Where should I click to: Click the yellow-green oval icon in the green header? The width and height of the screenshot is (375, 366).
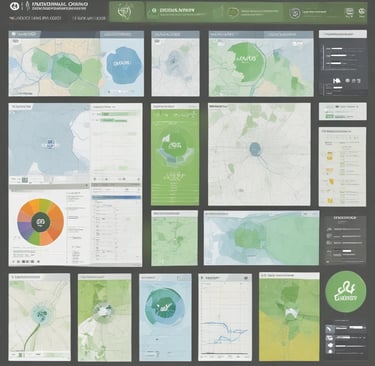(233, 13)
